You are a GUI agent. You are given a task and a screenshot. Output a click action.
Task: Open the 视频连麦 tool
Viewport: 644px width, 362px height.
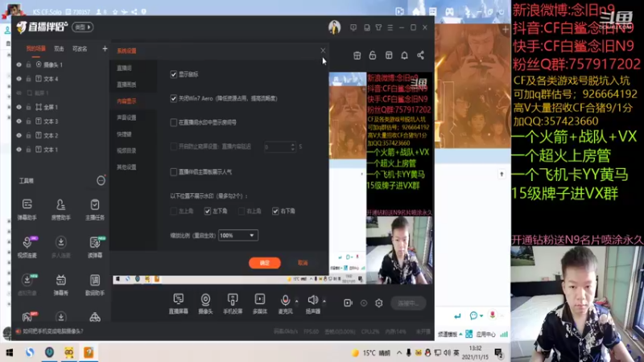(x=27, y=246)
